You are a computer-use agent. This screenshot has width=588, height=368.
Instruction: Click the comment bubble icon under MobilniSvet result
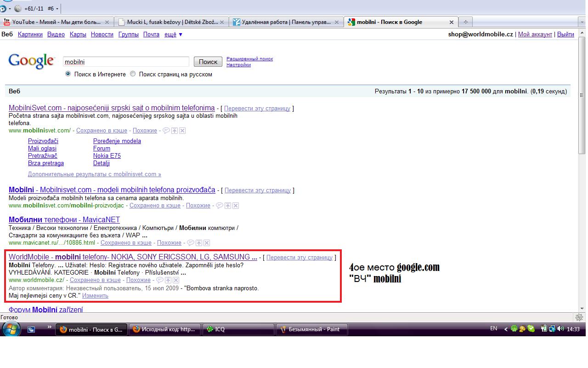166,130
